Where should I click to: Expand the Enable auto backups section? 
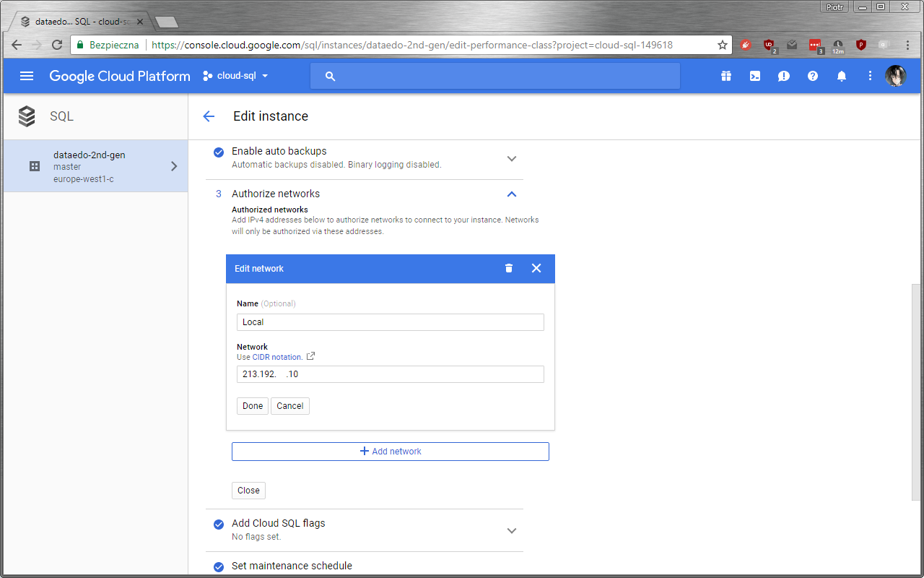click(x=512, y=158)
